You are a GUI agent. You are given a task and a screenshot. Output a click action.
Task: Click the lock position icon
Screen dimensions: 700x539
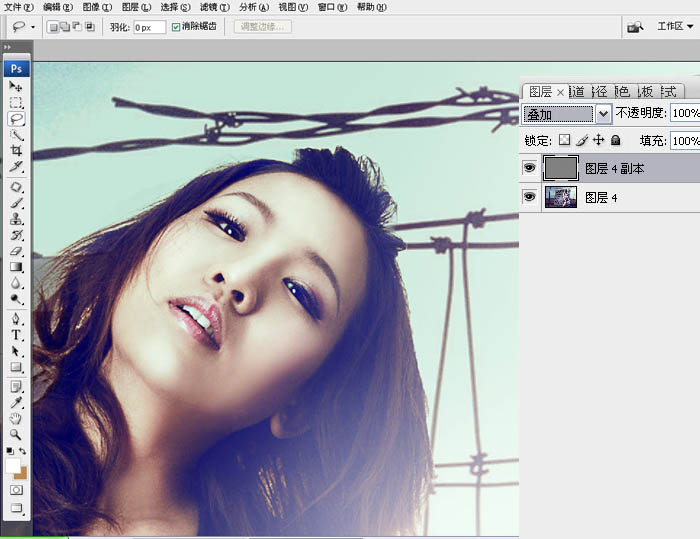point(598,141)
